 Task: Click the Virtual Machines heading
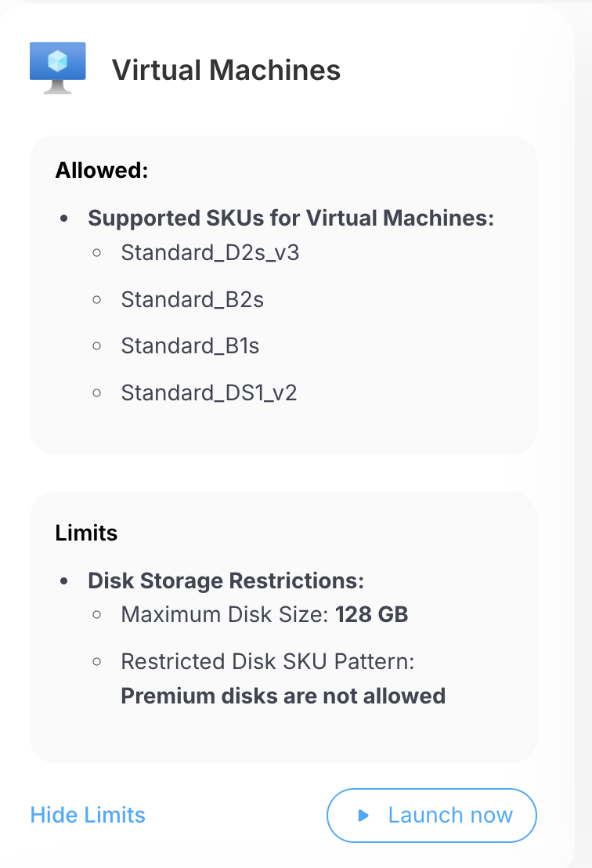tap(226, 70)
